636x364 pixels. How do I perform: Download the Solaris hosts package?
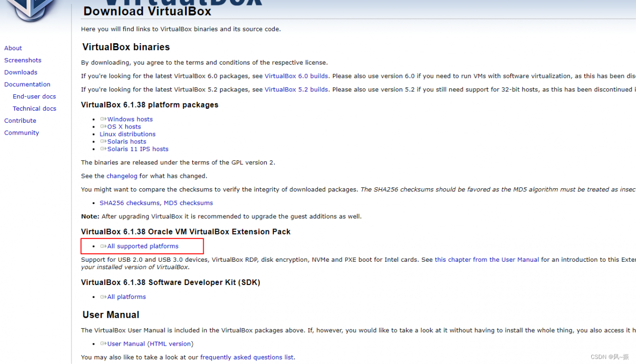(127, 142)
